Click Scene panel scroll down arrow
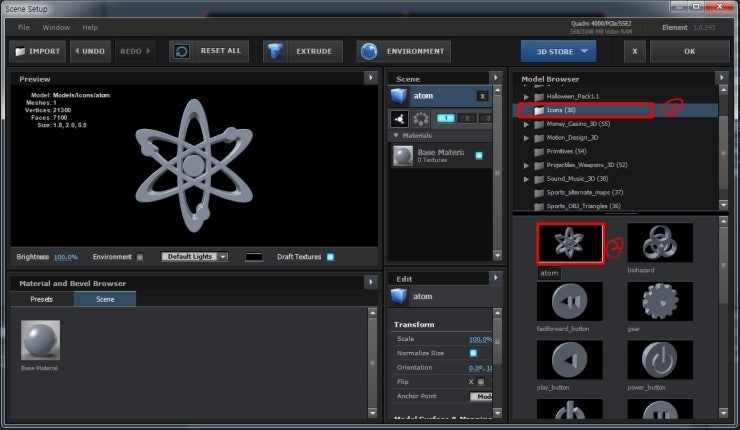This screenshot has width=740, height=430. pyautogui.click(x=497, y=255)
